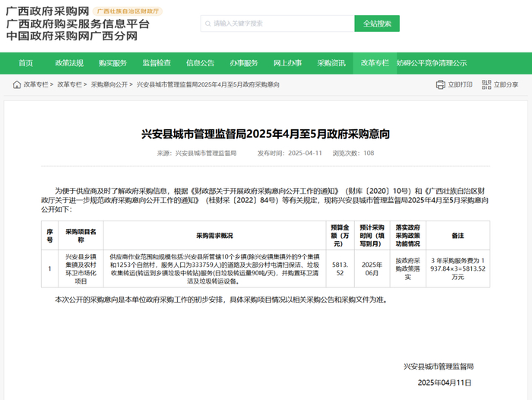
Task: Click the 序号 cell showing 1
Action: [x=49, y=269]
